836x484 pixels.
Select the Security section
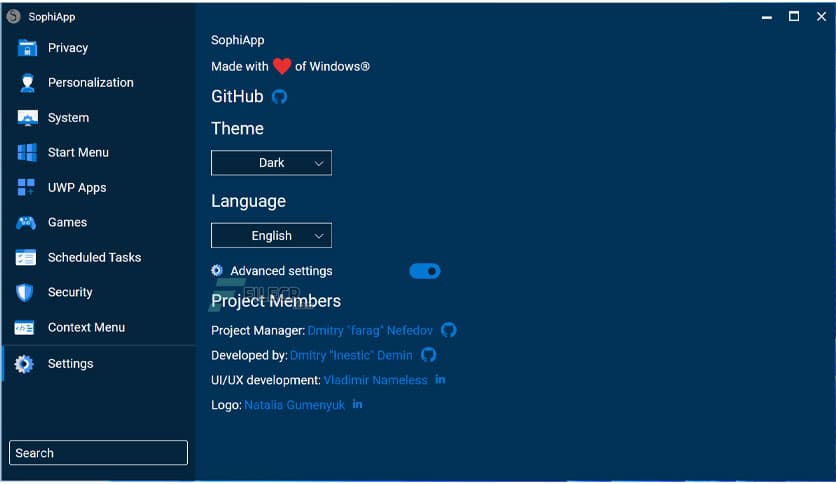(x=70, y=292)
